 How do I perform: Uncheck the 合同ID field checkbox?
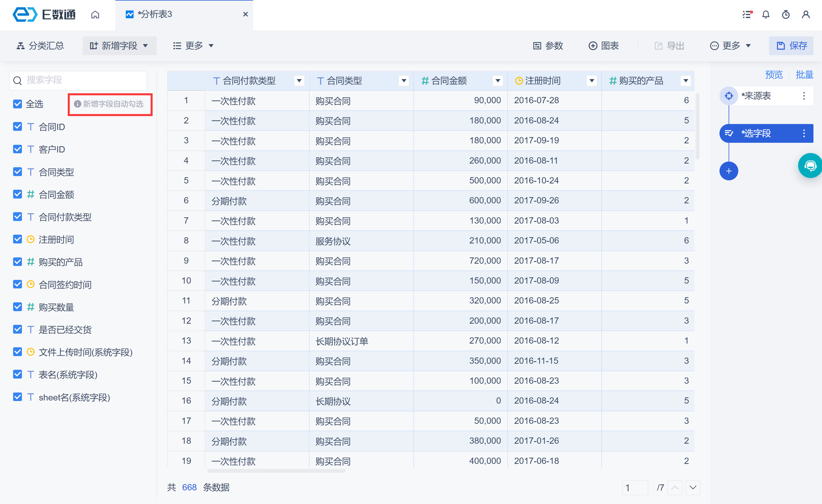tap(17, 127)
